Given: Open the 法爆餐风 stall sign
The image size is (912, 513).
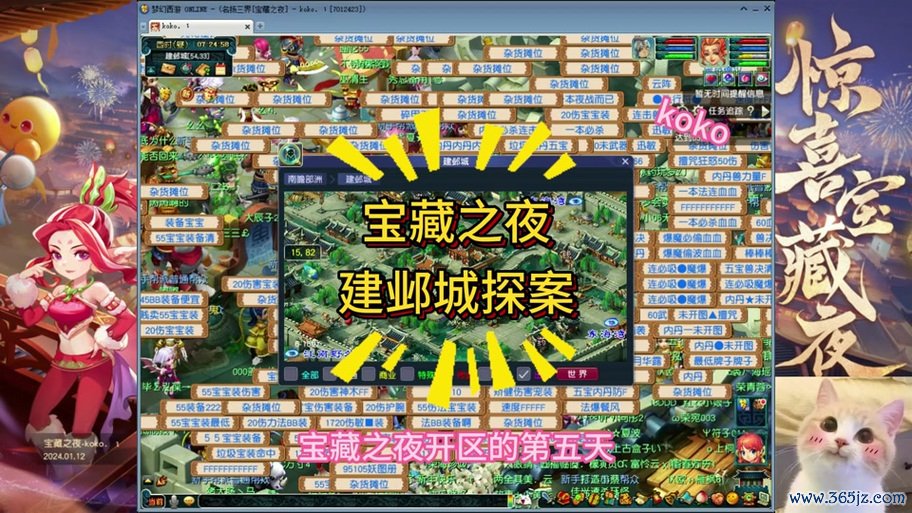Looking at the screenshot, I should 600,407.
